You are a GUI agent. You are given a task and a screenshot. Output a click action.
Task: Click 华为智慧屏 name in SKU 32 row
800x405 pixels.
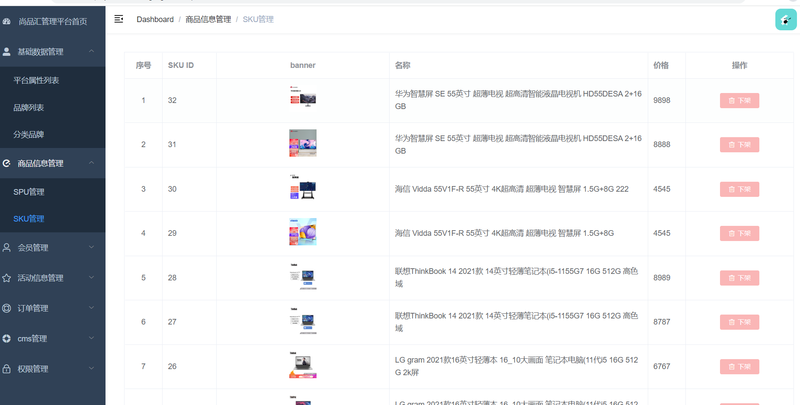click(x=518, y=100)
